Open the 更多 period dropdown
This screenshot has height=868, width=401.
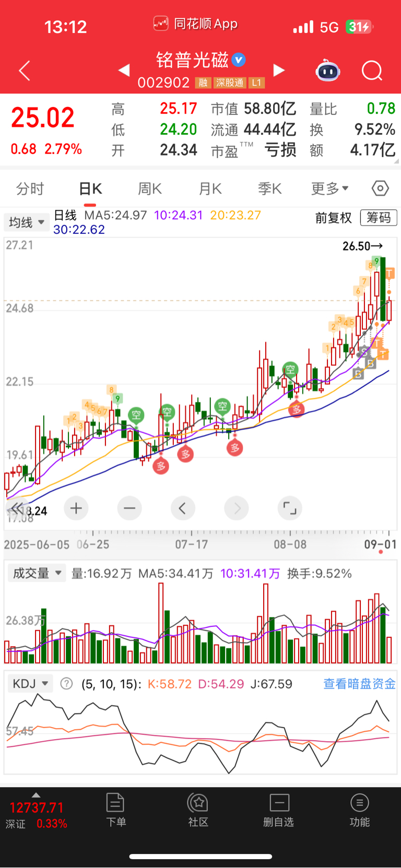[x=330, y=188]
